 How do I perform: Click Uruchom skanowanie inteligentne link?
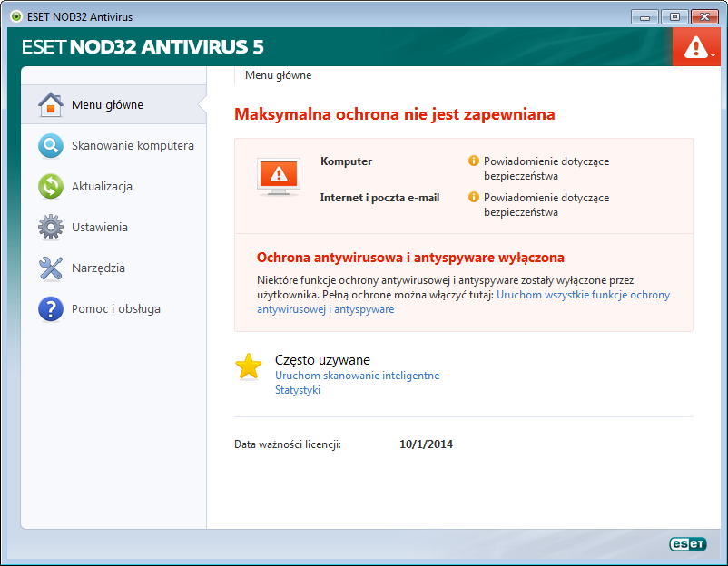357,376
